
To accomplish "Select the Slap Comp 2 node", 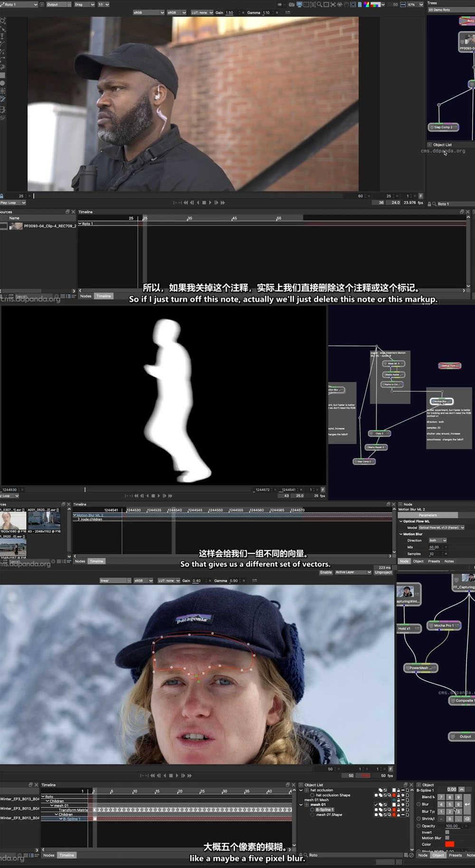I will (443, 127).
